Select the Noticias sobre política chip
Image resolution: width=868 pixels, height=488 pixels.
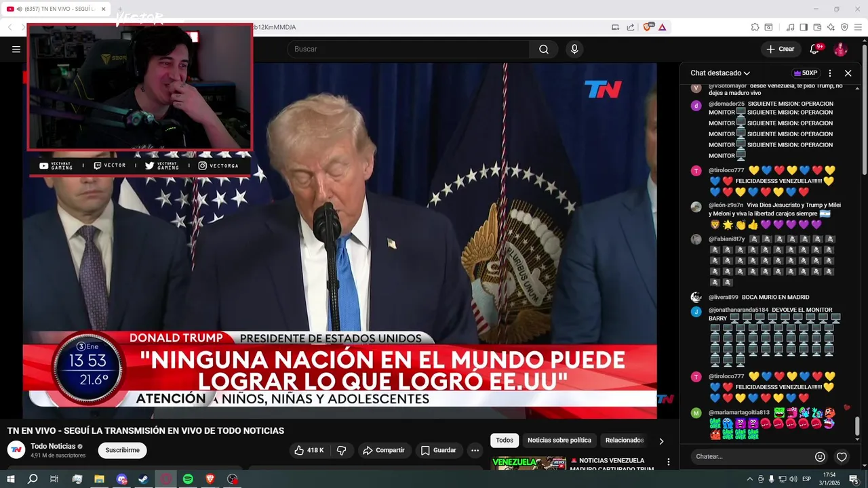click(x=559, y=441)
